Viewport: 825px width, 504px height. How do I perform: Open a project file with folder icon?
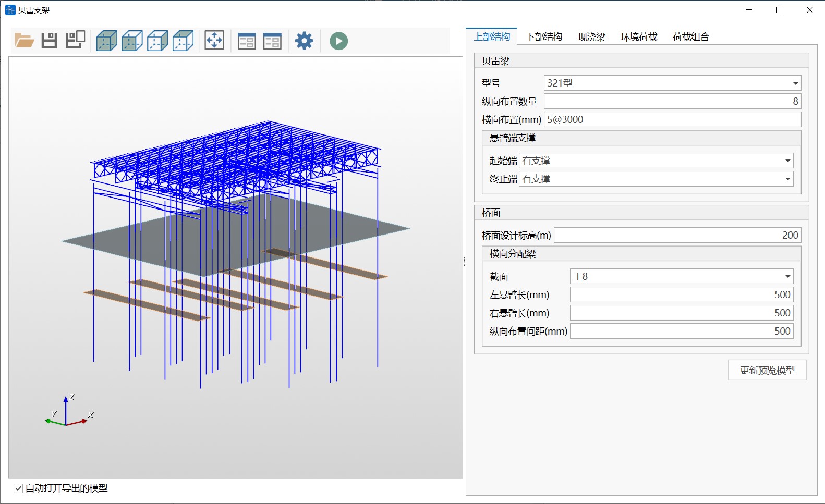(x=24, y=41)
